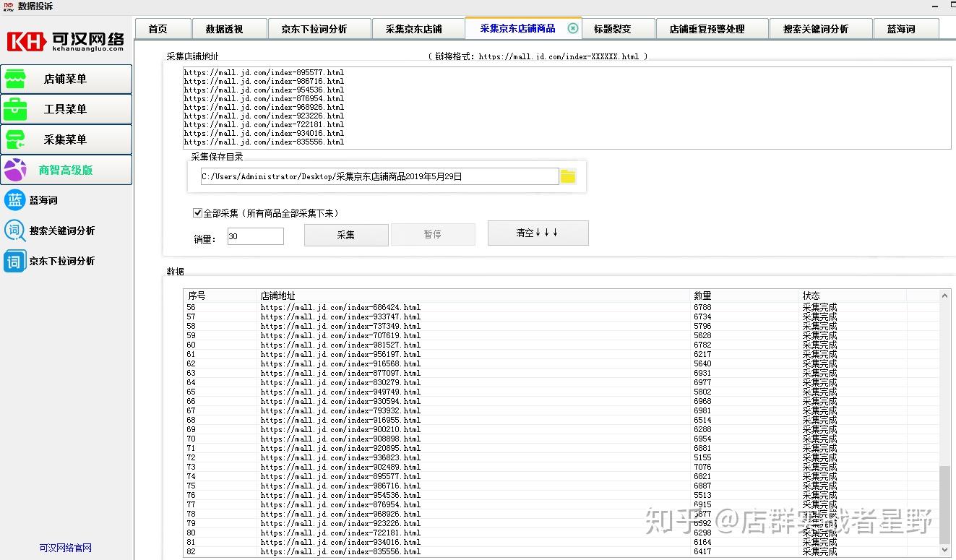Image resolution: width=956 pixels, height=560 pixels.
Task: Click the data table scroll-down arrow
Action: [945, 552]
